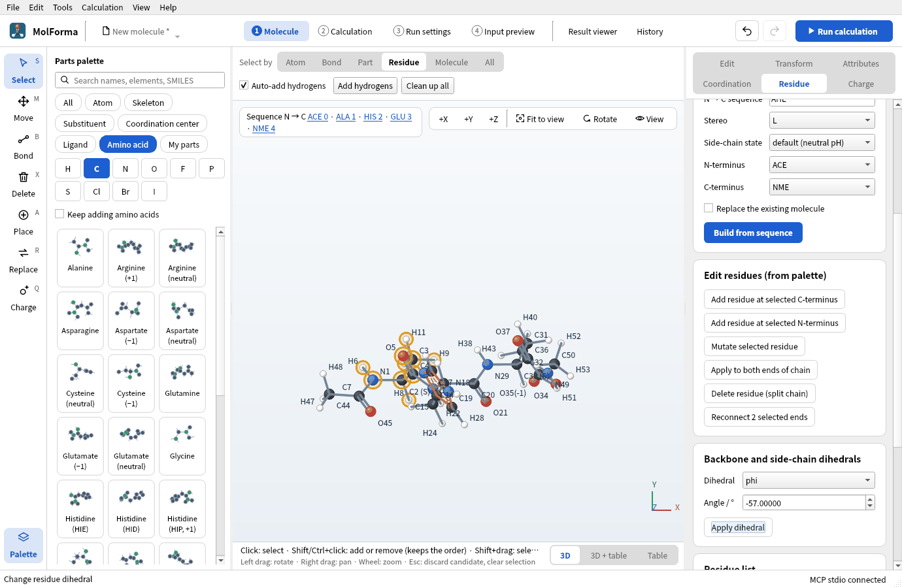Open the View eye menu
Viewport: 902px width, 588px height.
click(649, 119)
